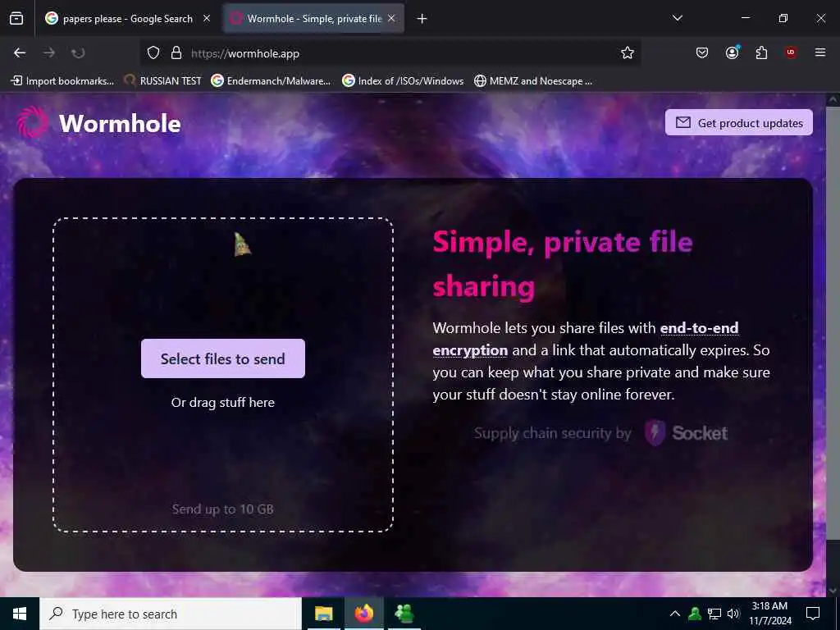The width and height of the screenshot is (840, 630).
Task: Click the Or drag stuff here text
Action: (223, 402)
